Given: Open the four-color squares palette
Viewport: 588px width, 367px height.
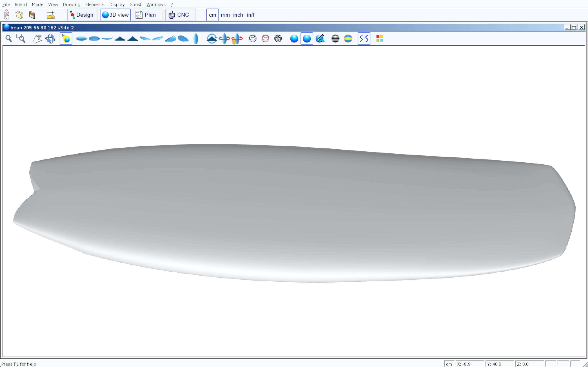Looking at the screenshot, I should coord(380,39).
